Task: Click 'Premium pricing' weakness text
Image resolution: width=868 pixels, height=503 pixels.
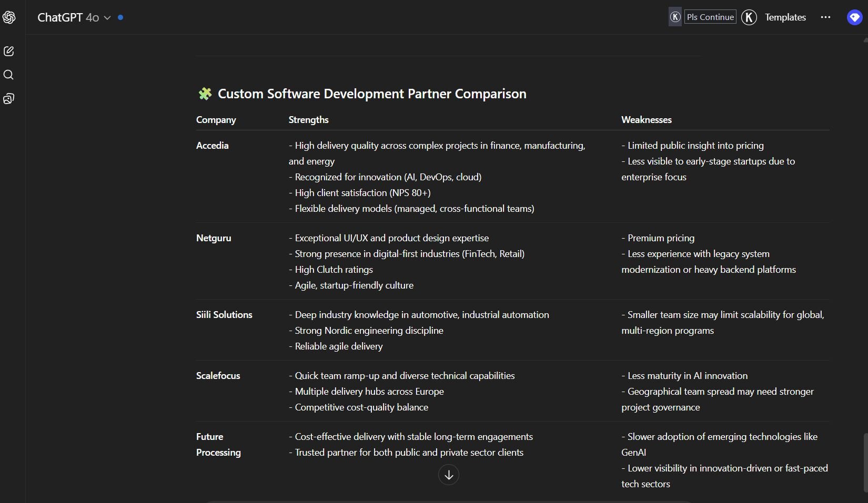Action: pos(658,238)
